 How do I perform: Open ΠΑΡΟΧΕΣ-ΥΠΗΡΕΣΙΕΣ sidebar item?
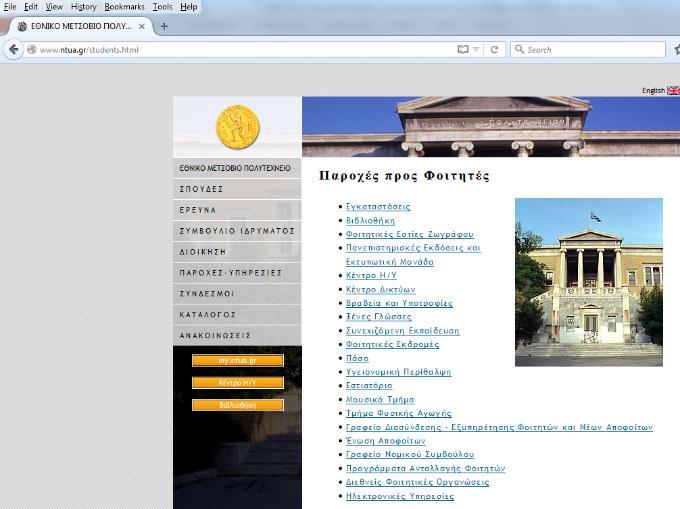[x=237, y=273]
